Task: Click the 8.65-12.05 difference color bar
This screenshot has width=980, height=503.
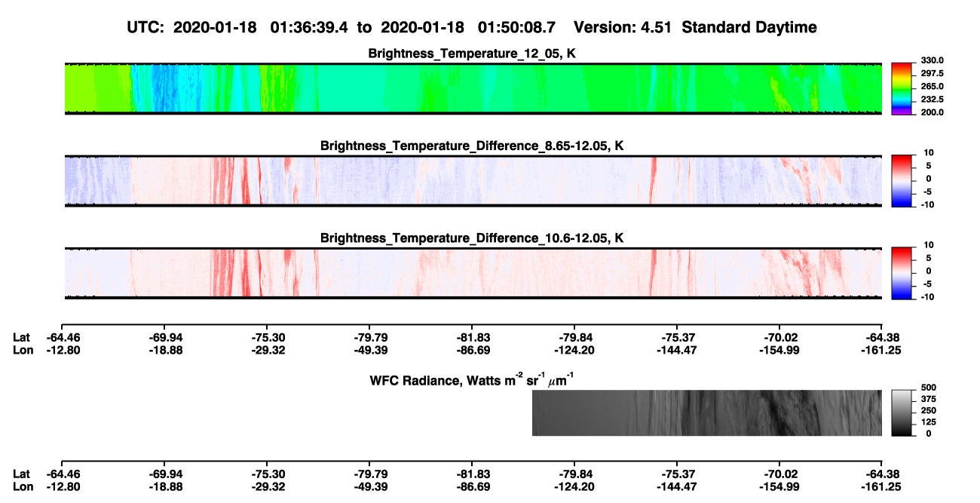Action: (x=902, y=179)
